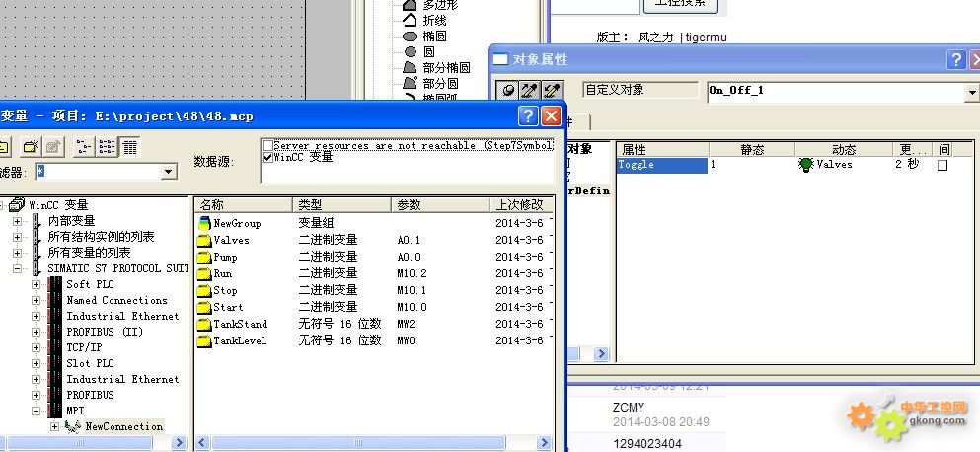This screenshot has height=452, width=980.
Task: Click the TankLevel tag icon
Action: click(204, 340)
